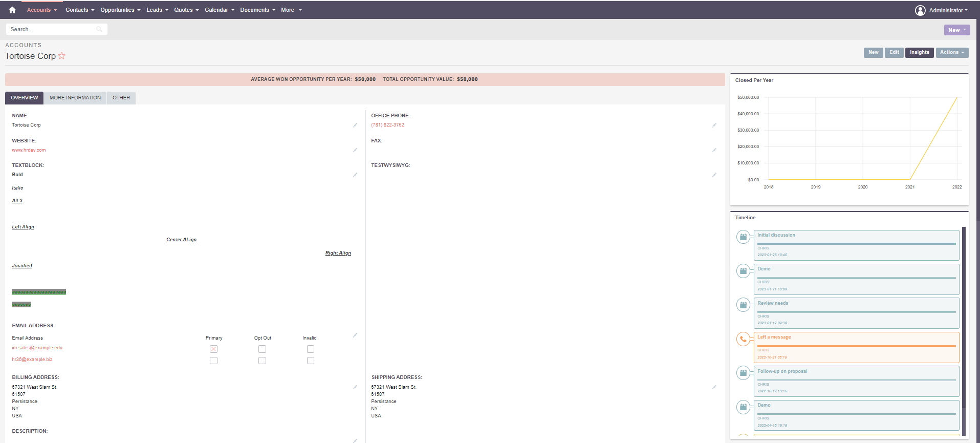Viewport: 980px width, 443px height.
Task: Open the Review needs timeline entry
Action: coord(856,313)
